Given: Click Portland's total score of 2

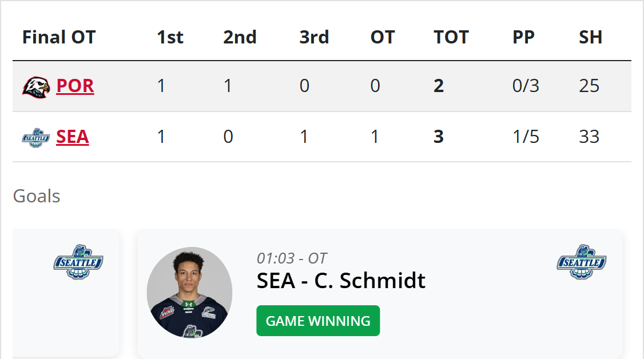Looking at the screenshot, I should (439, 86).
